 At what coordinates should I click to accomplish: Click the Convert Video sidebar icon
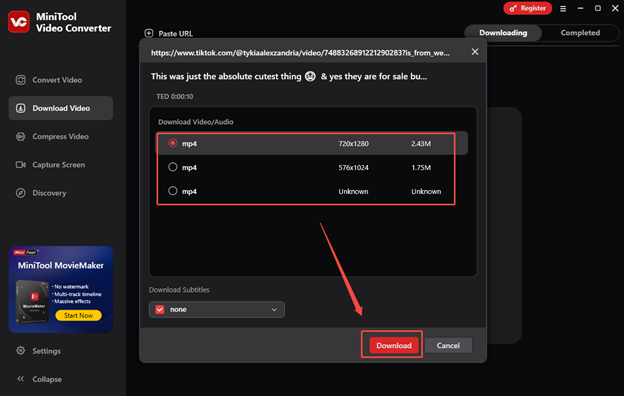[x=21, y=80]
